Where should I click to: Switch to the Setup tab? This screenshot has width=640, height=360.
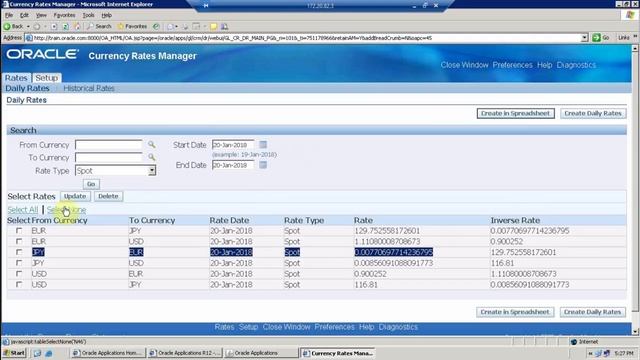[x=47, y=78]
